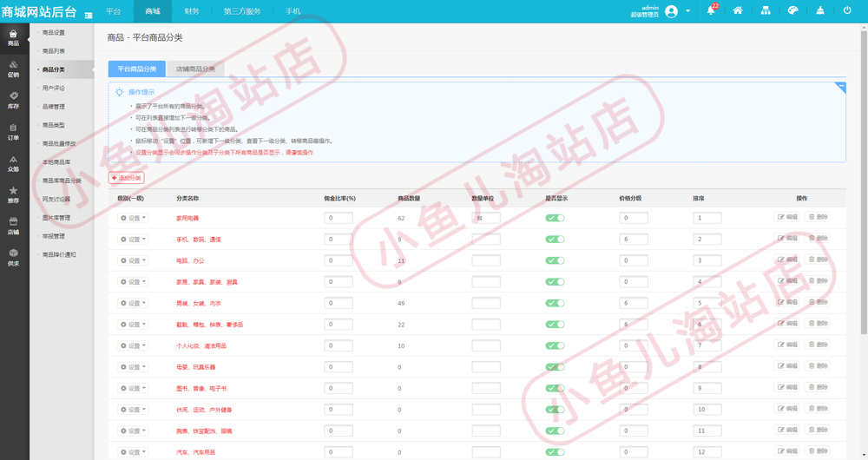
Task: Toggle display switch for 汽车、汽车用品
Action: click(555, 452)
